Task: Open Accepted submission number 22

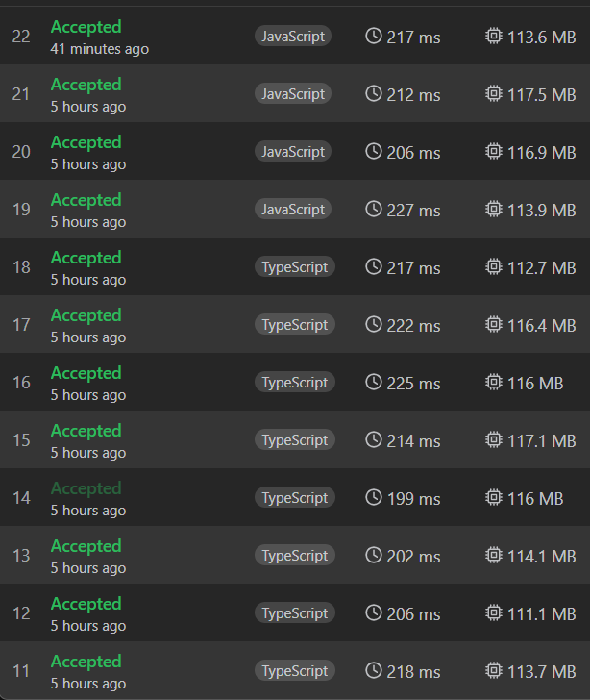Action: 86,27
